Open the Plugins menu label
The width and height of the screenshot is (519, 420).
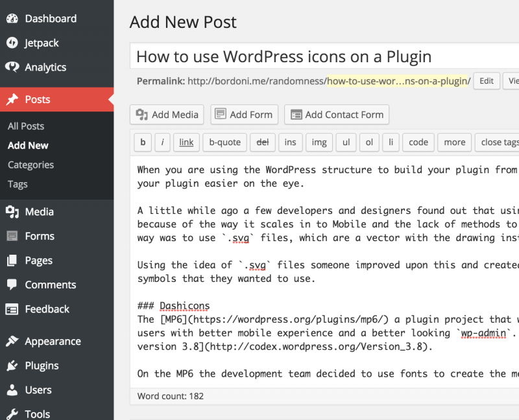(42, 366)
